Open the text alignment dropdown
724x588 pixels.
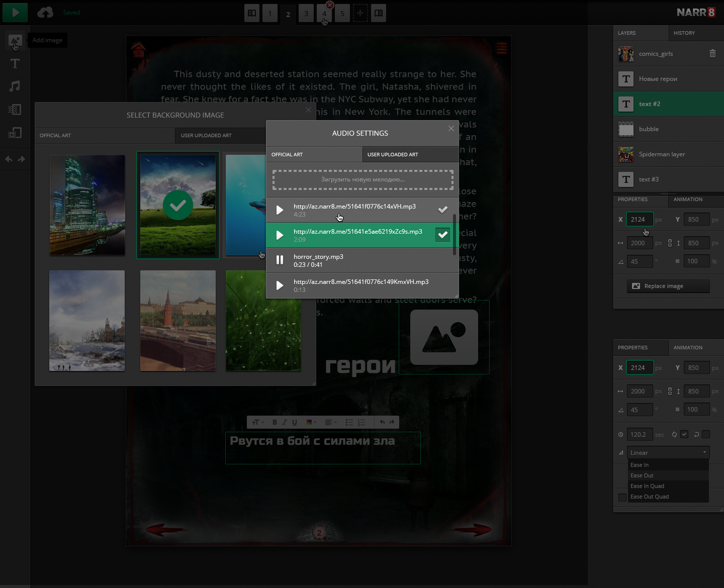pyautogui.click(x=330, y=422)
